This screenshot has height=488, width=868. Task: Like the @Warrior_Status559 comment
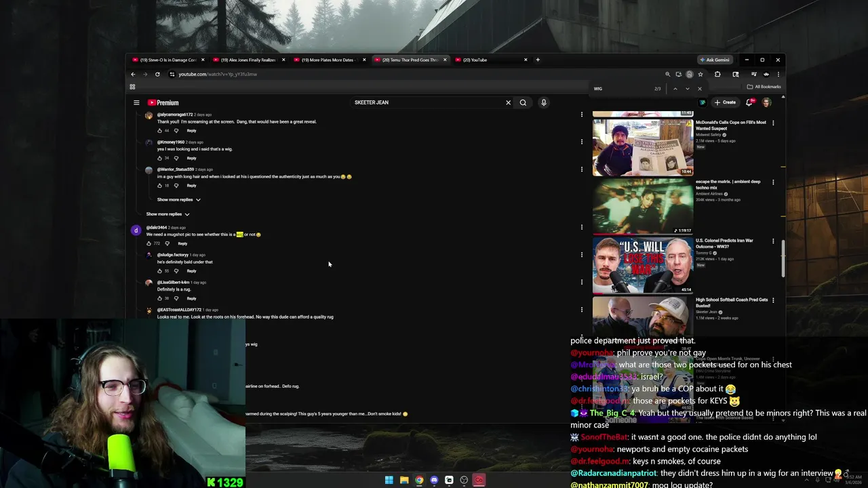160,186
